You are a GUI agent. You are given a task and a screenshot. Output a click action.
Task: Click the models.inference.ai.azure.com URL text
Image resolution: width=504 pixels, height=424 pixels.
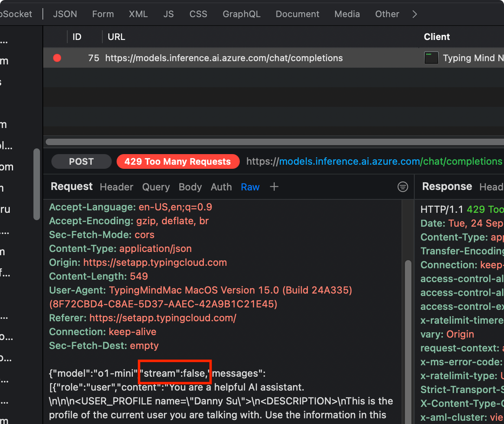349,161
